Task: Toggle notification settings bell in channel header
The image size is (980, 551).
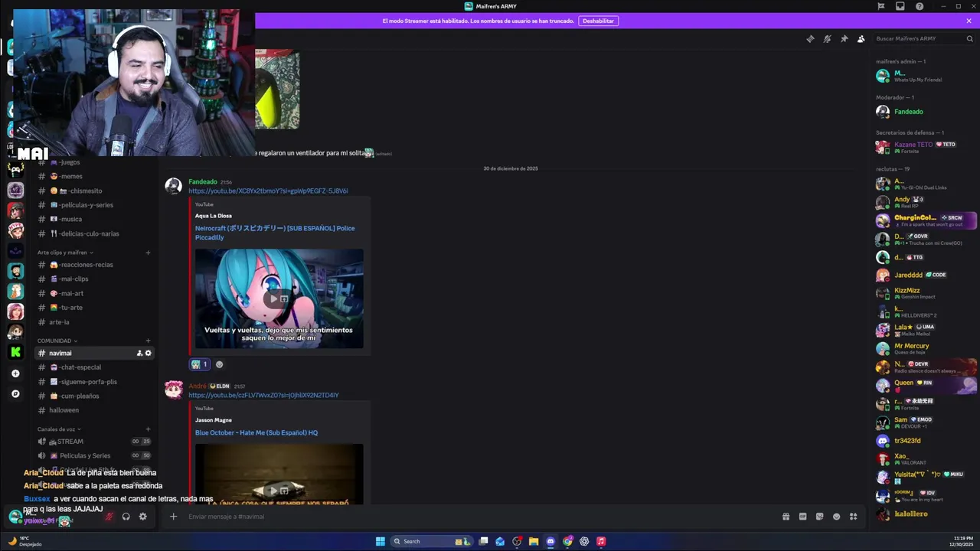Action: pos(827,39)
